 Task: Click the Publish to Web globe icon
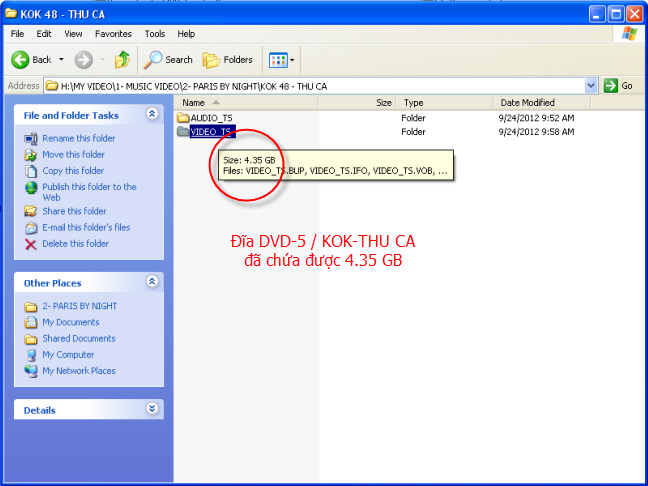pyautogui.click(x=31, y=188)
